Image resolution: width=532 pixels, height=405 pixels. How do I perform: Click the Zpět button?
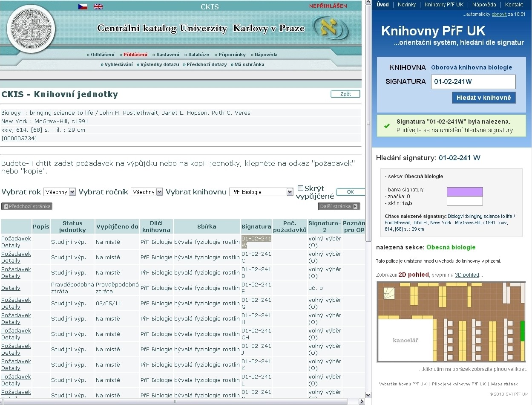click(345, 94)
